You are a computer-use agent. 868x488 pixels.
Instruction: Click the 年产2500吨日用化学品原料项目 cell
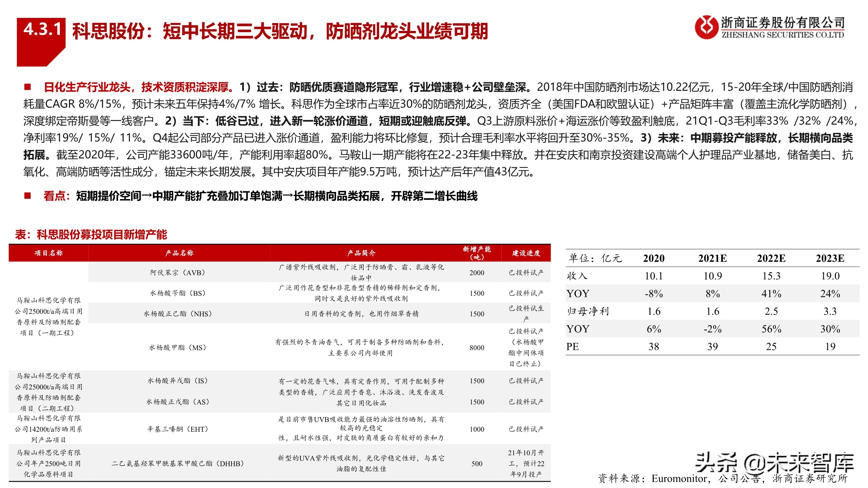[49, 463]
